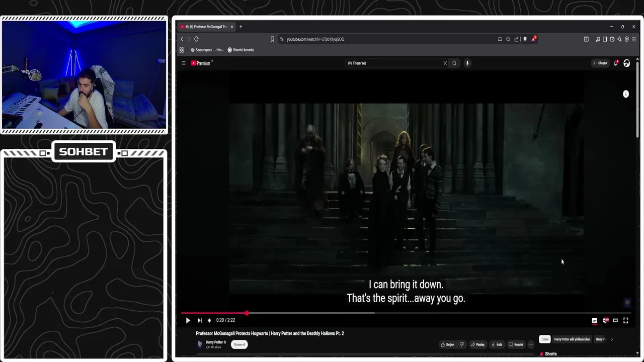Save the video with Kaydet

(516, 344)
